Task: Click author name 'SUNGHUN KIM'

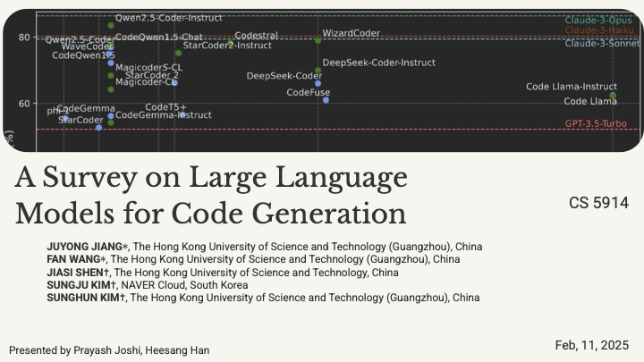Action: pos(83,298)
